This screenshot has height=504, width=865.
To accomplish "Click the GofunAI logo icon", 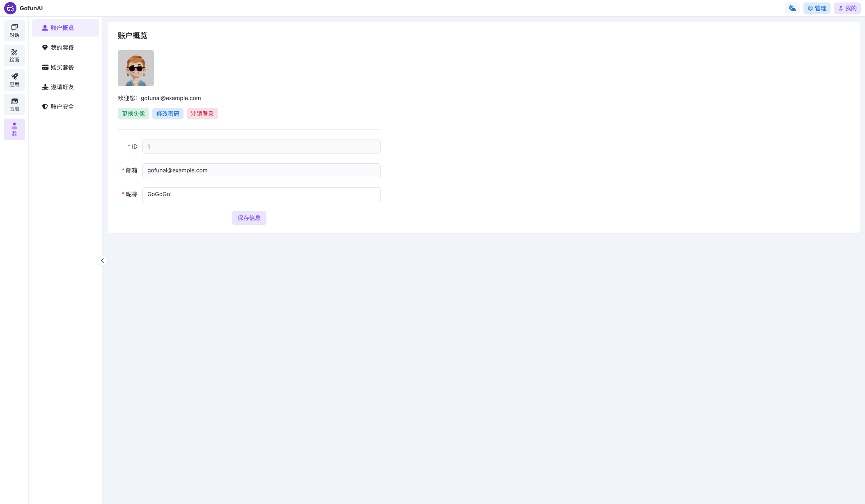I will (x=10, y=8).
